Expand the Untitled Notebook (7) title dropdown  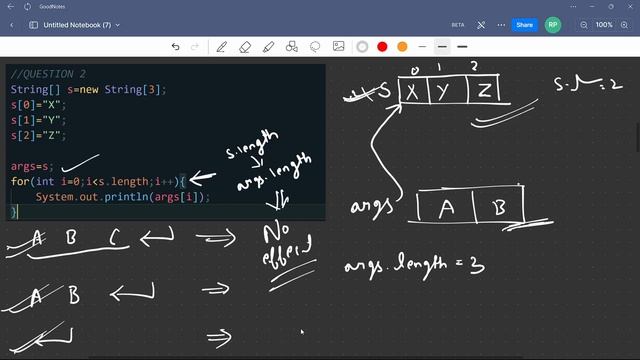point(118,25)
